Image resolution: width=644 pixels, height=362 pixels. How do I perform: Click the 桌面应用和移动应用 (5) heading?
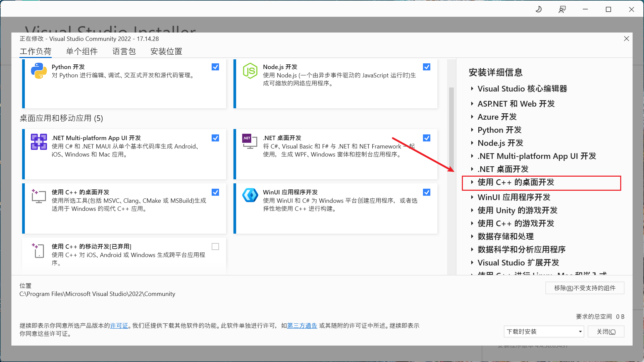pyautogui.click(x=61, y=118)
